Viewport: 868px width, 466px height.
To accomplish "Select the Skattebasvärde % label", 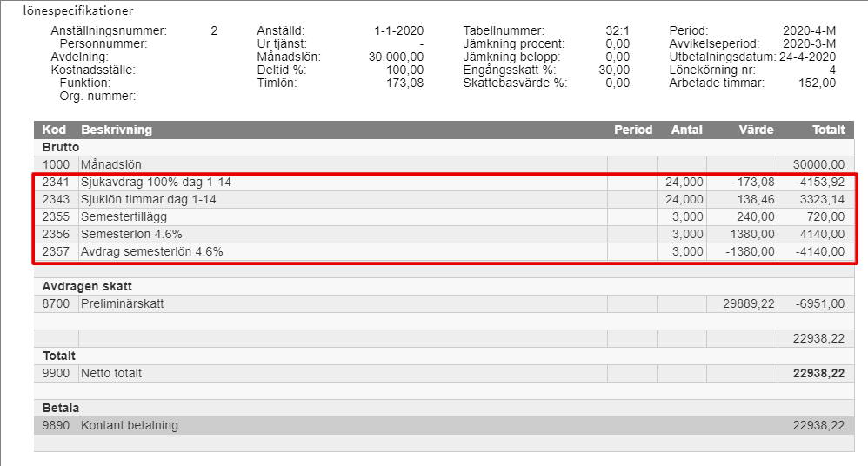I will point(516,83).
